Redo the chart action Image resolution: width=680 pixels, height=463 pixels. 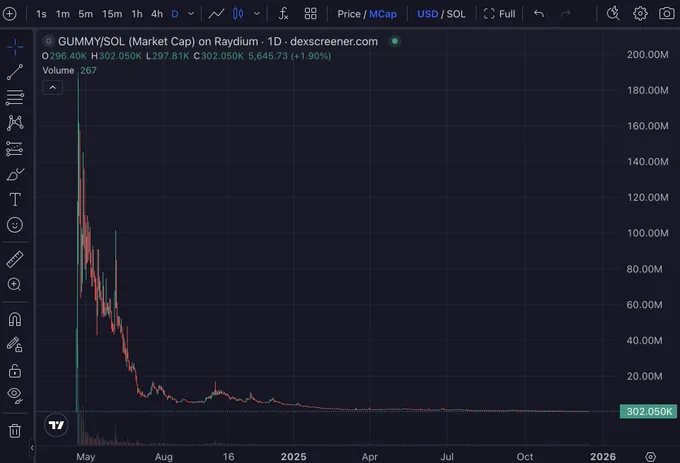[566, 14]
